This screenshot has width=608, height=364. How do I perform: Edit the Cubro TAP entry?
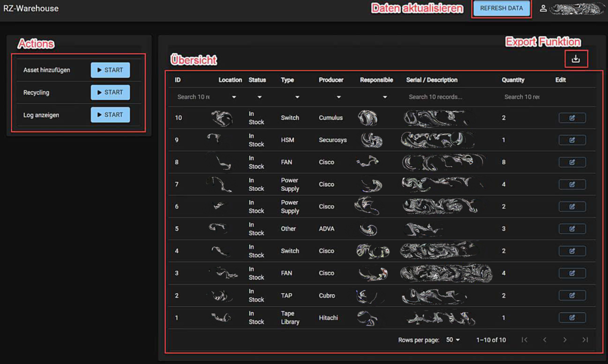[x=572, y=296]
